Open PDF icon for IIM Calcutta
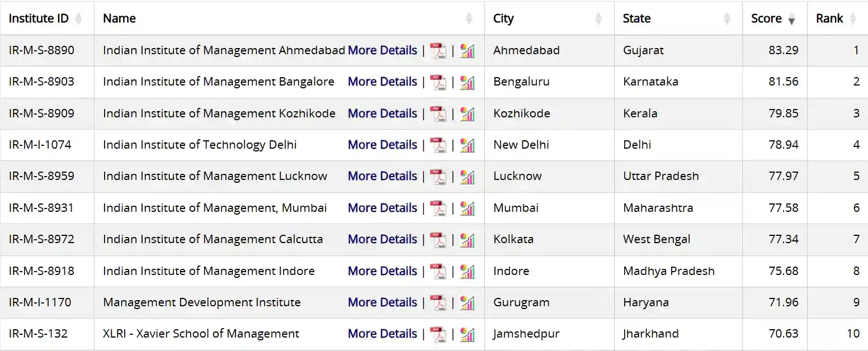The image size is (868, 351). click(x=438, y=240)
